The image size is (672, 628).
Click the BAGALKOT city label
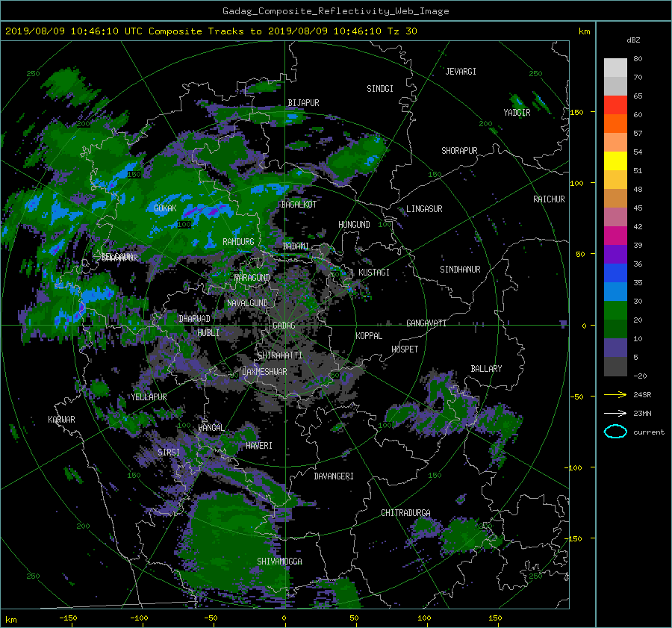tap(299, 205)
